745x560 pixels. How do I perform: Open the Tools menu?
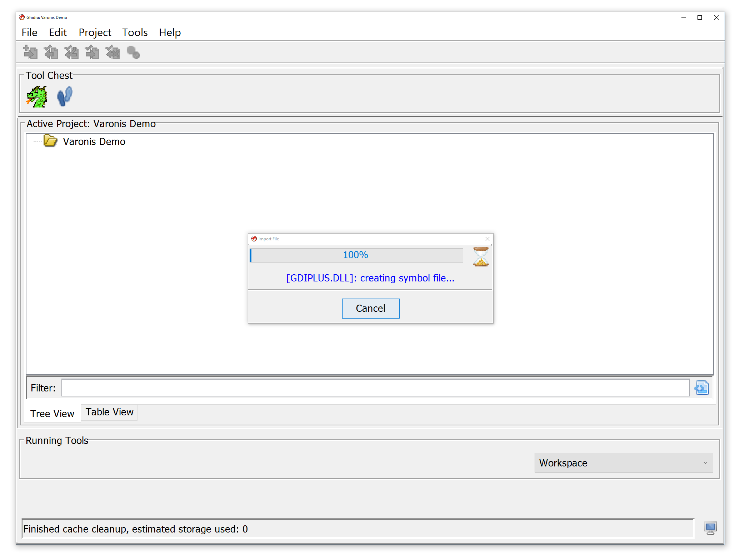(x=135, y=32)
